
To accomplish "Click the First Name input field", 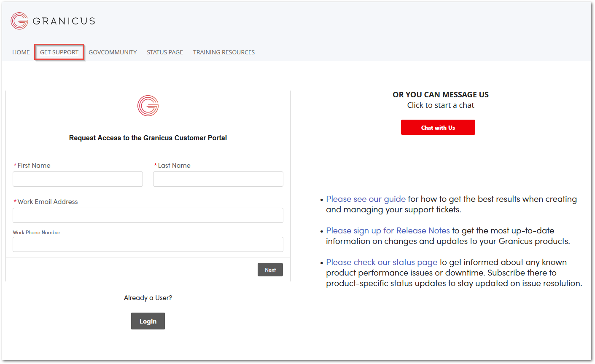I will (78, 179).
